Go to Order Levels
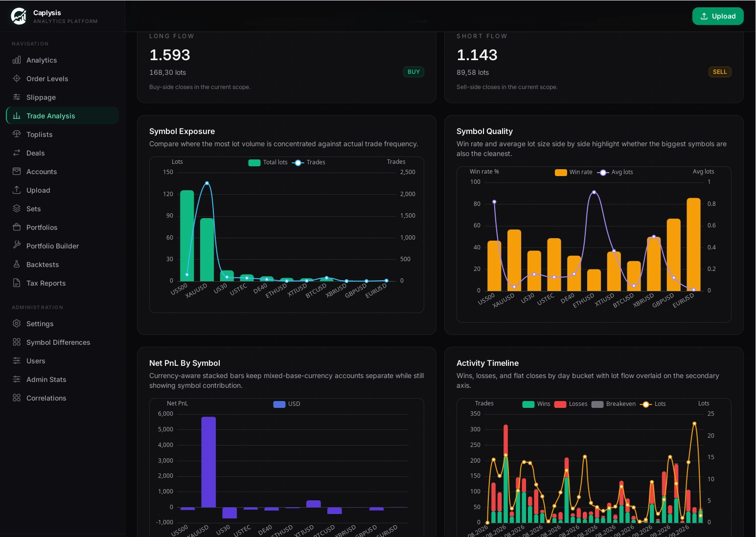Viewport: 756px width, 537px height. point(62,79)
